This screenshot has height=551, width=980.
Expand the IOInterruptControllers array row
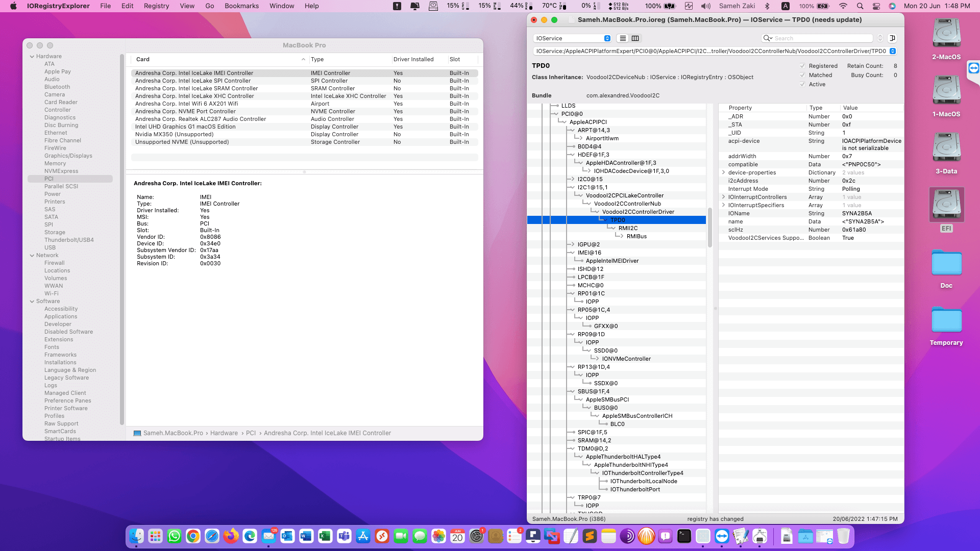coord(723,197)
